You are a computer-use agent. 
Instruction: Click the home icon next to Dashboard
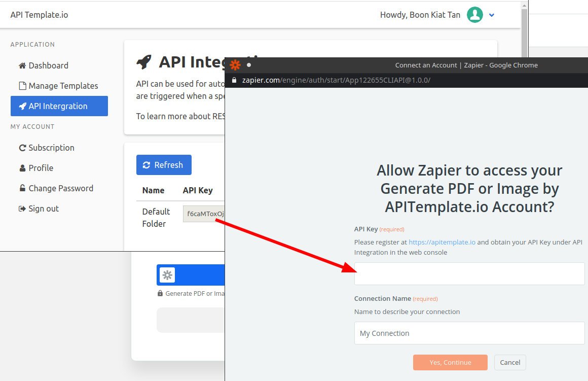(x=22, y=65)
